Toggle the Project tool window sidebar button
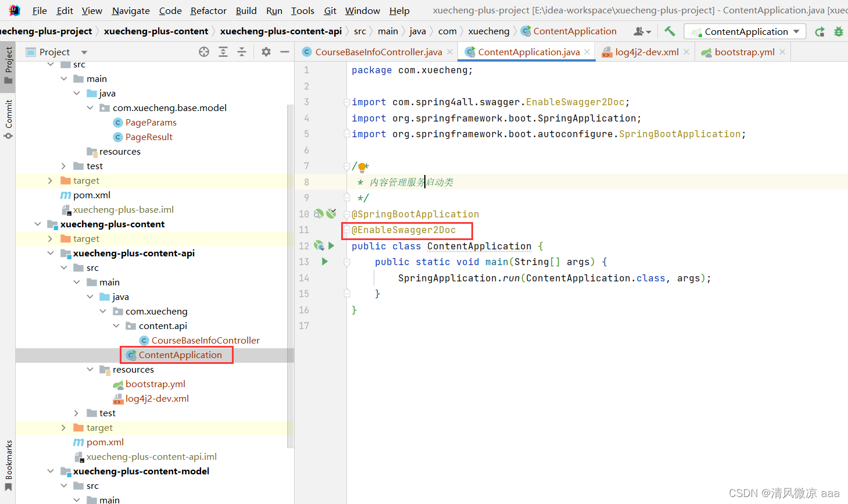The height and width of the screenshot is (504, 848). [x=8, y=66]
